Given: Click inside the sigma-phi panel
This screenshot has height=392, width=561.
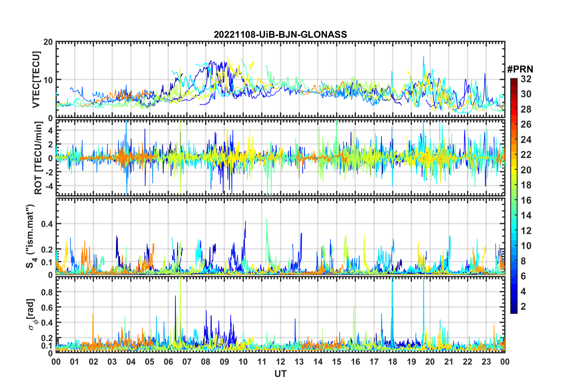Looking at the screenshot, I should (280, 314).
